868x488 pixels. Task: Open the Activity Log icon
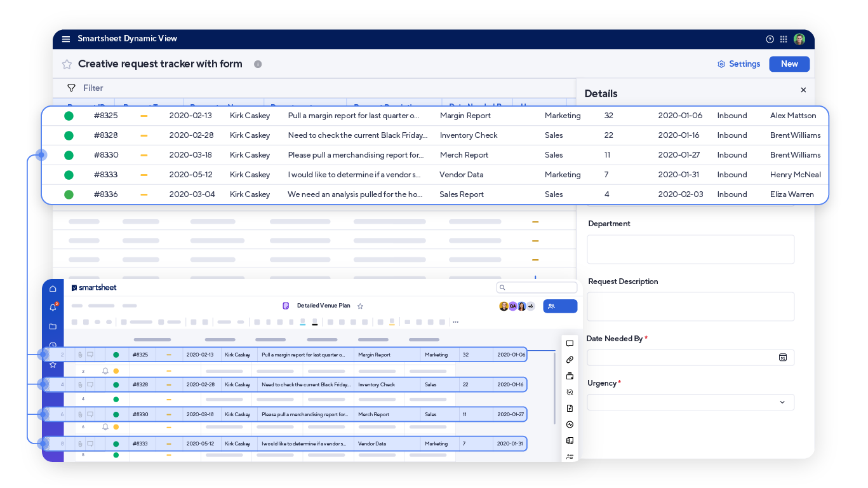(x=570, y=424)
